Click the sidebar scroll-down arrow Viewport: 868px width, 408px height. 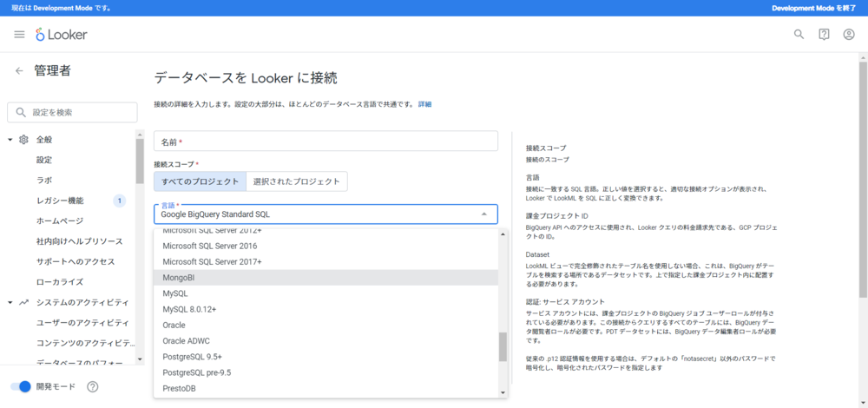point(140,359)
